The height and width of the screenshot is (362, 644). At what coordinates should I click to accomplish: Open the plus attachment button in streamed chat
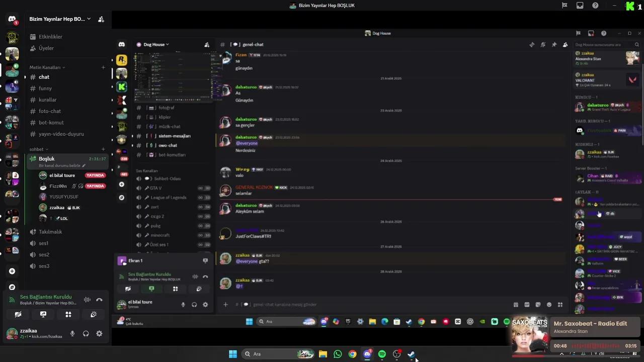pyautogui.click(x=225, y=305)
